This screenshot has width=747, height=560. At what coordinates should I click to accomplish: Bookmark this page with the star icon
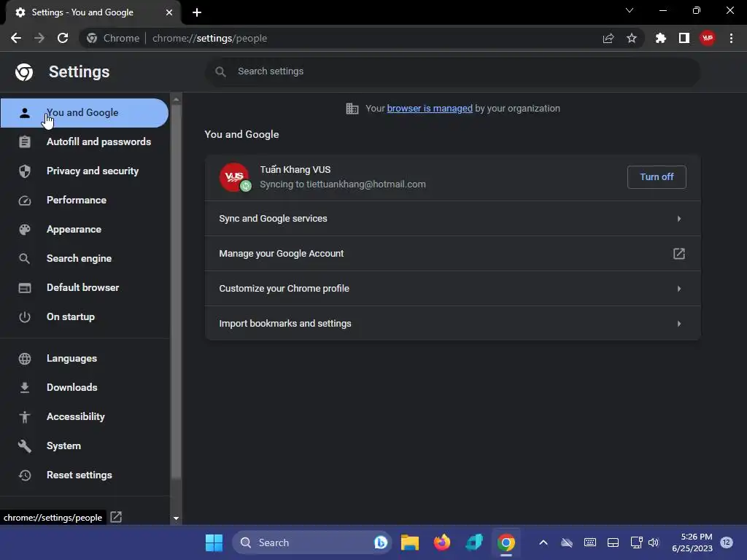click(632, 38)
